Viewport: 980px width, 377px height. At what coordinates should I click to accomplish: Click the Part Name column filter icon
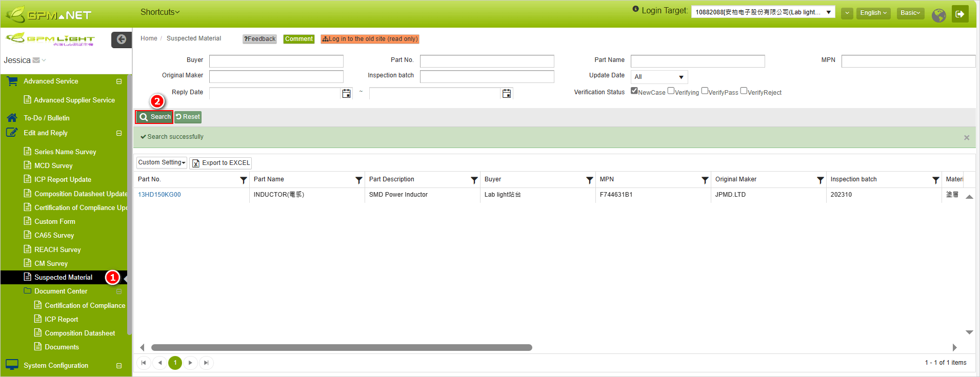[x=359, y=180]
